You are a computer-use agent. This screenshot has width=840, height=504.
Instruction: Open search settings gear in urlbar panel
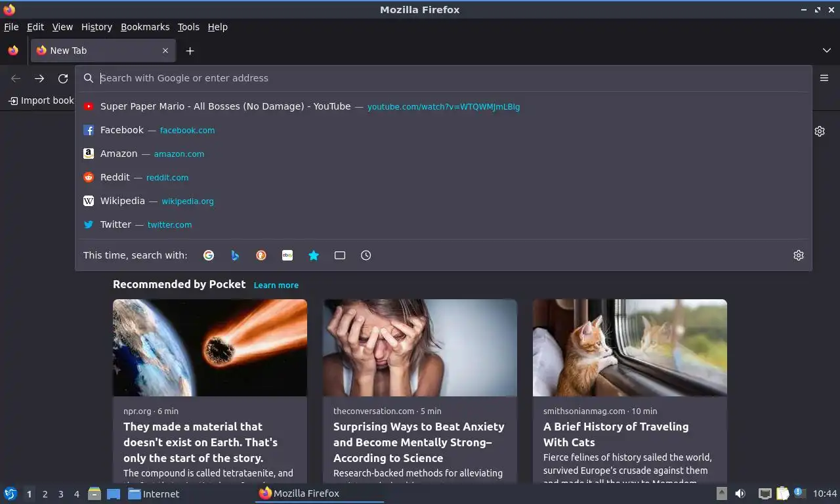tap(799, 255)
